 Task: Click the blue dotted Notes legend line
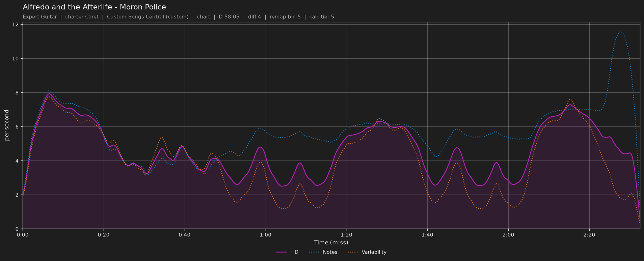[314, 252]
